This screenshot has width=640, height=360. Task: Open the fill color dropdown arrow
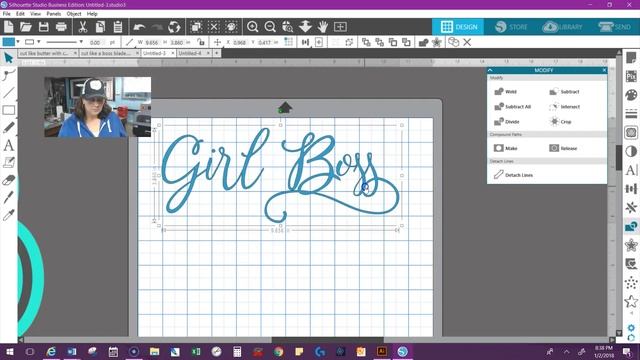[18, 42]
